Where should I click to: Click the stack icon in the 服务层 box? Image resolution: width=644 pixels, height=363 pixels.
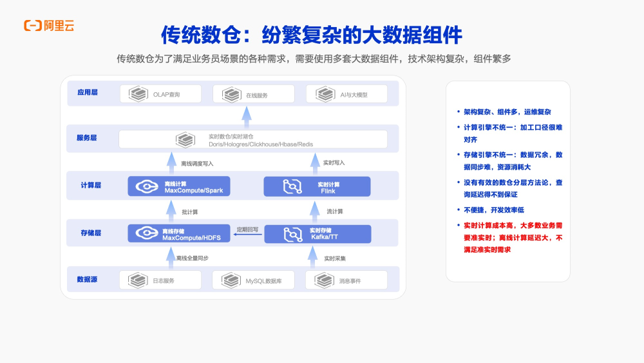(185, 140)
